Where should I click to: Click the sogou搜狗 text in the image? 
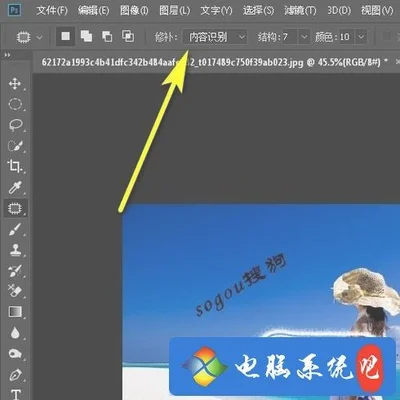point(240,285)
